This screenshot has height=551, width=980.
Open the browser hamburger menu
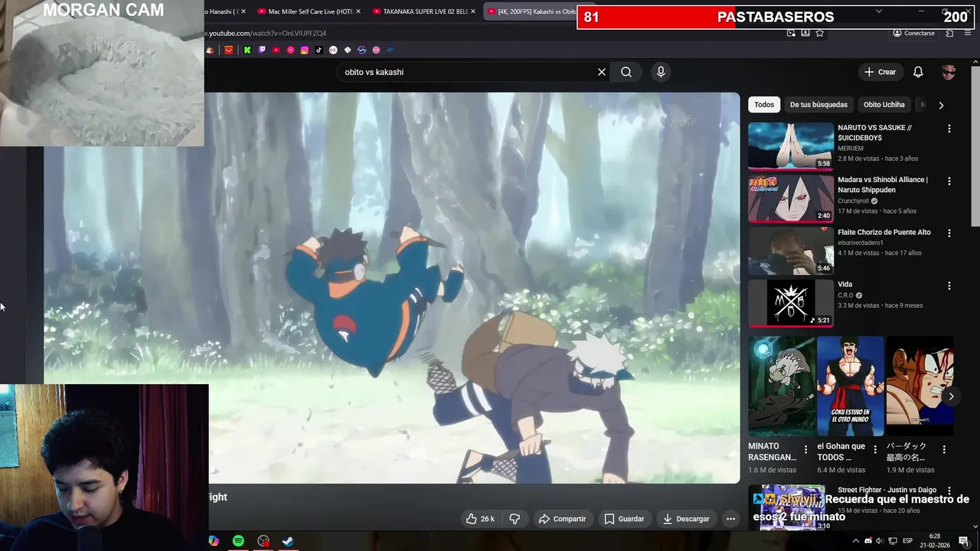tap(968, 33)
